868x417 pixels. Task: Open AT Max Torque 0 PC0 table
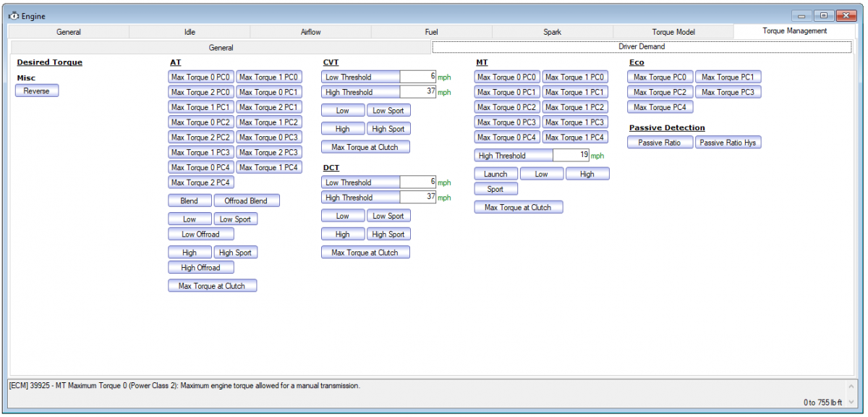pos(200,76)
